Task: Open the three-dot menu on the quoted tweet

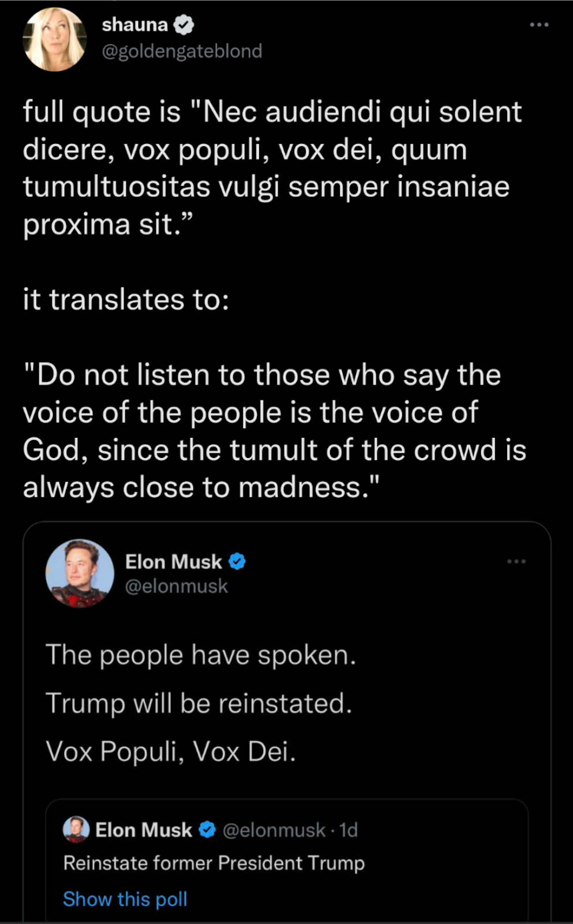Action: pos(516,561)
